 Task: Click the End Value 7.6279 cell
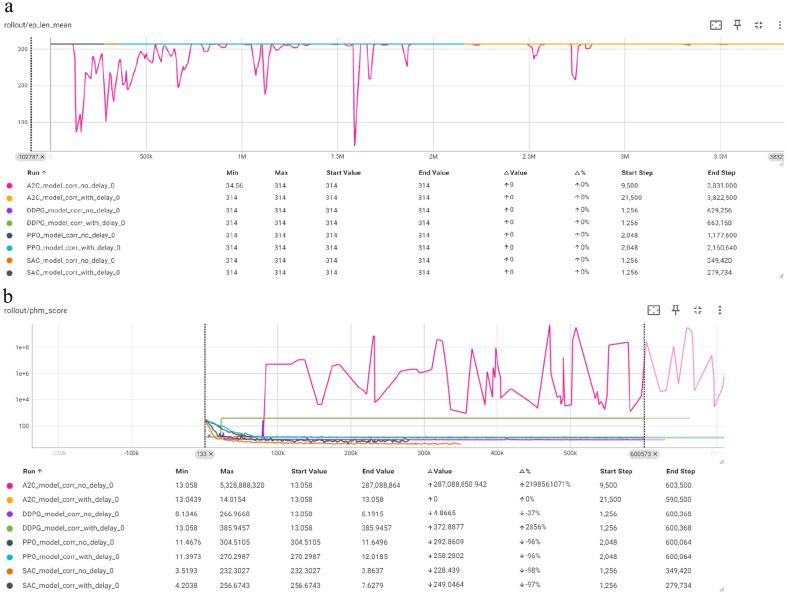[x=372, y=585]
